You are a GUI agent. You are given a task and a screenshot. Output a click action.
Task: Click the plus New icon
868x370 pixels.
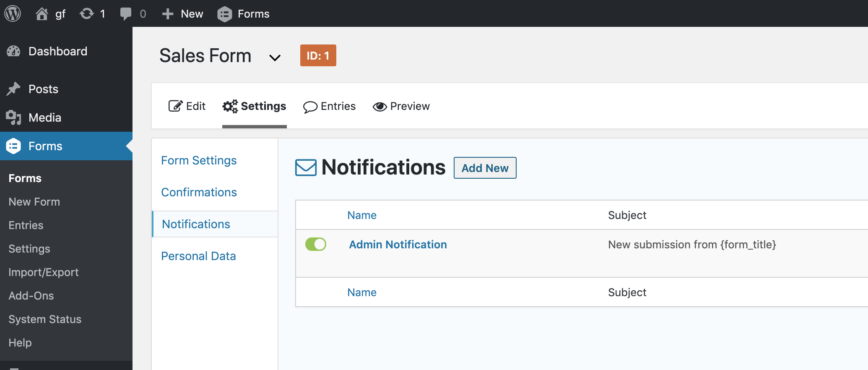pos(168,14)
